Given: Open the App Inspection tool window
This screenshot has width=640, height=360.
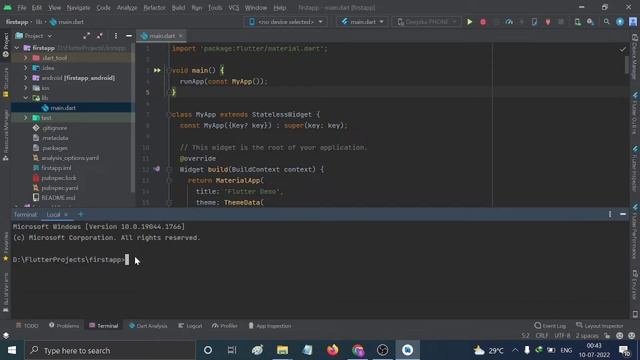Looking at the screenshot, I should (270, 326).
